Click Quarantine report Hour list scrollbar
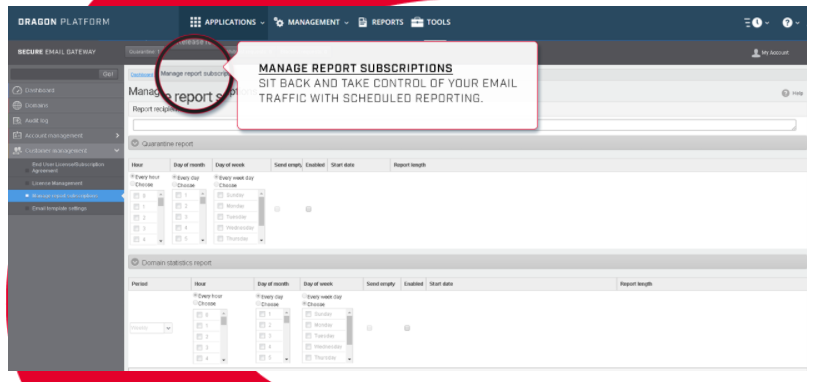The width and height of the screenshot is (822, 382). [161, 217]
